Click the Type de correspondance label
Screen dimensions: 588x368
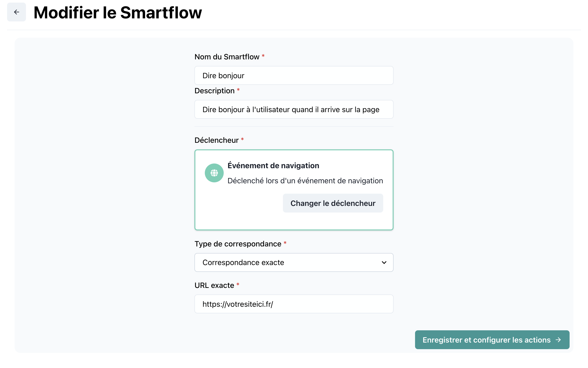(x=238, y=244)
